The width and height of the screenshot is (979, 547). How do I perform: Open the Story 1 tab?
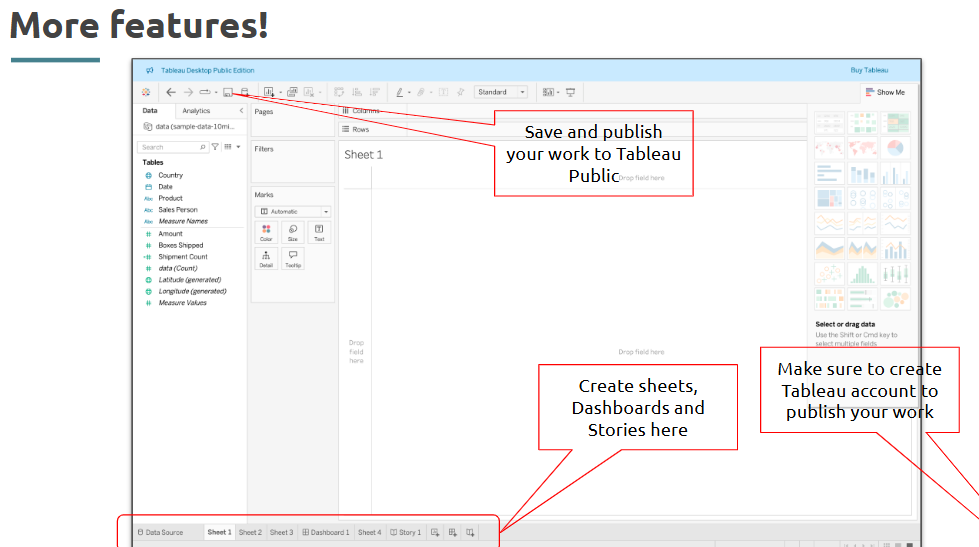[x=406, y=533]
